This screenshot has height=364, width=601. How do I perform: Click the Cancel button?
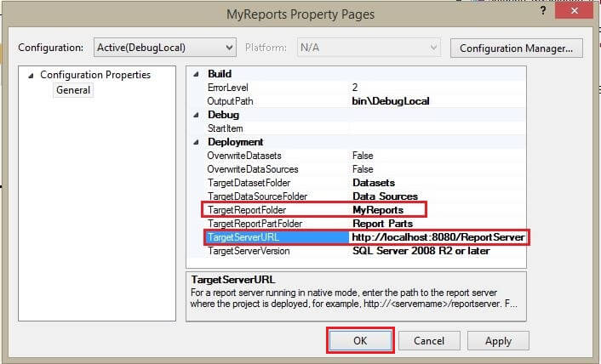(429, 341)
